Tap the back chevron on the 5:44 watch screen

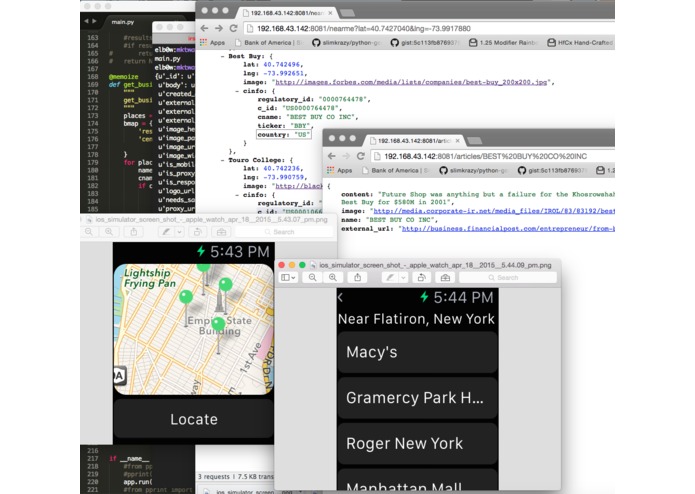coord(340,297)
